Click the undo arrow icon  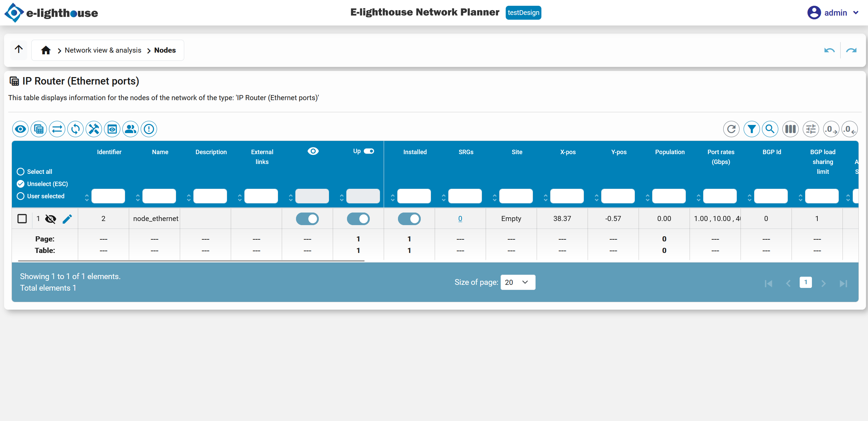[829, 50]
